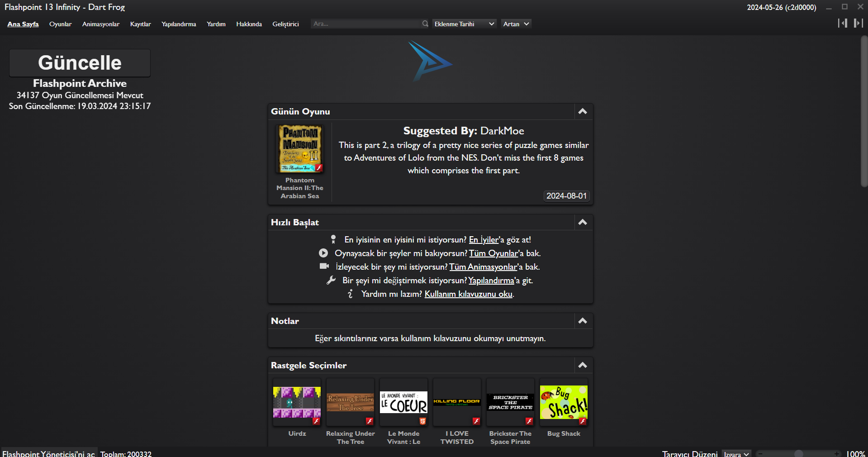Screen dimensions: 868x457
Task: Click the Güncelle button
Action: pyautogui.click(x=80, y=63)
